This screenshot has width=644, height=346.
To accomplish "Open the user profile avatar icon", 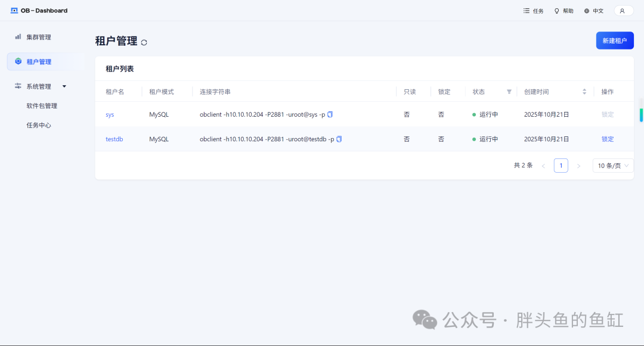I will click(x=622, y=11).
